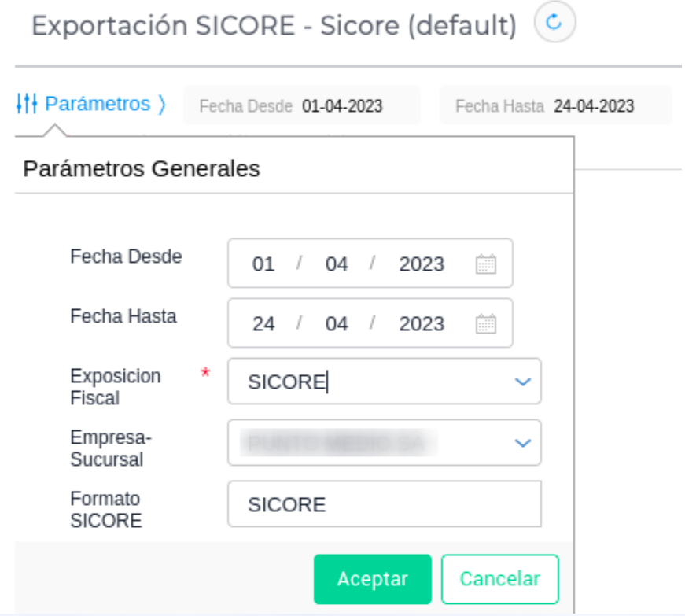Screen dimensions: 685x616
Task: Click the Fecha Hasta summary chip in header
Action: click(555, 105)
